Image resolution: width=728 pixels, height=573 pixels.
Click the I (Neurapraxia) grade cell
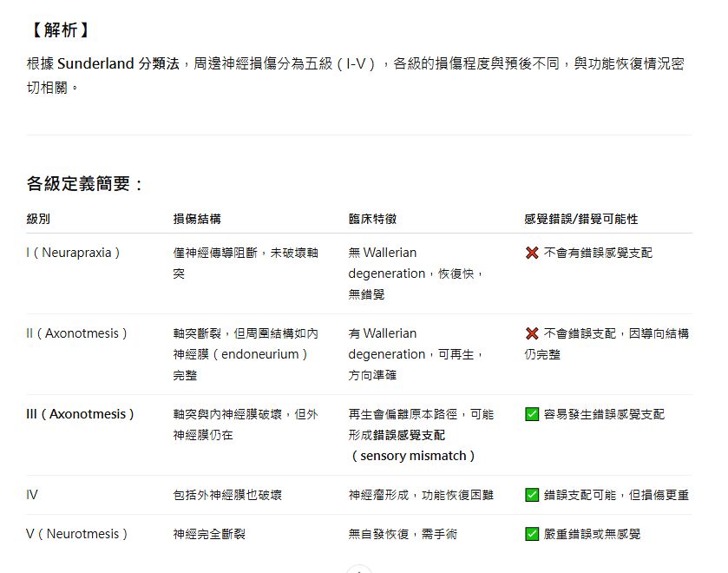click(73, 253)
